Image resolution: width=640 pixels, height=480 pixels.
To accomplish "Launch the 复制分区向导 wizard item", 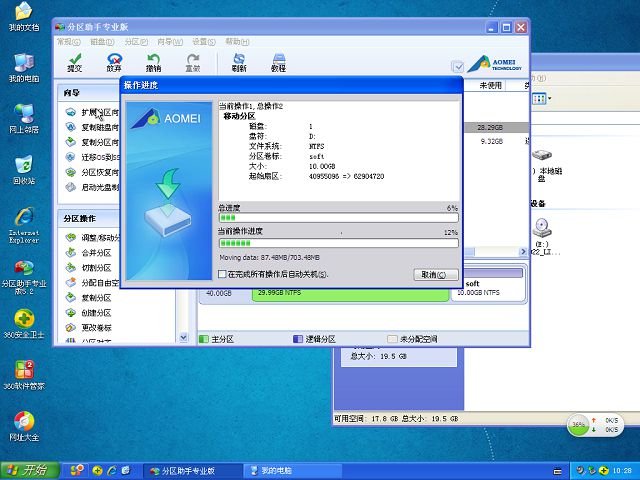I will coord(93,142).
